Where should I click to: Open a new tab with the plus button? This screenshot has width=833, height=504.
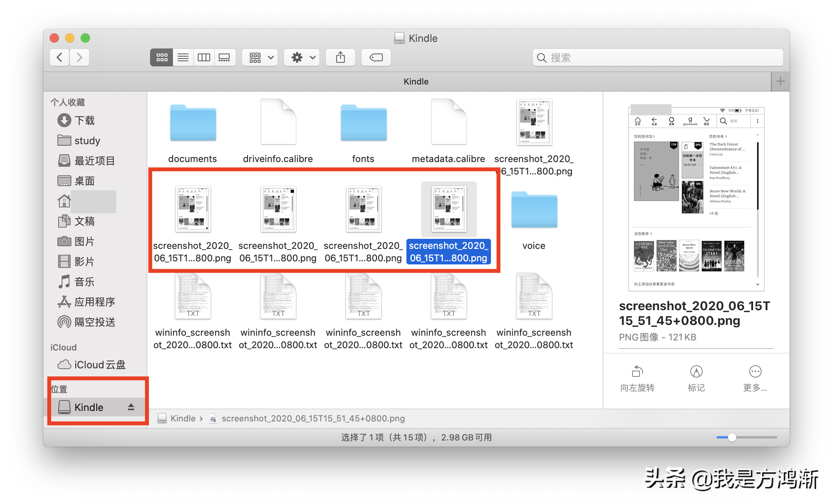tap(780, 81)
